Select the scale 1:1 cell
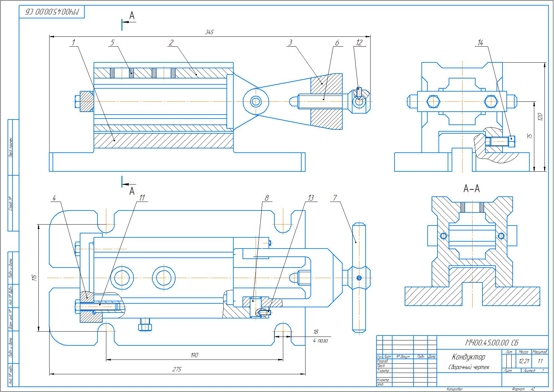 540,361
